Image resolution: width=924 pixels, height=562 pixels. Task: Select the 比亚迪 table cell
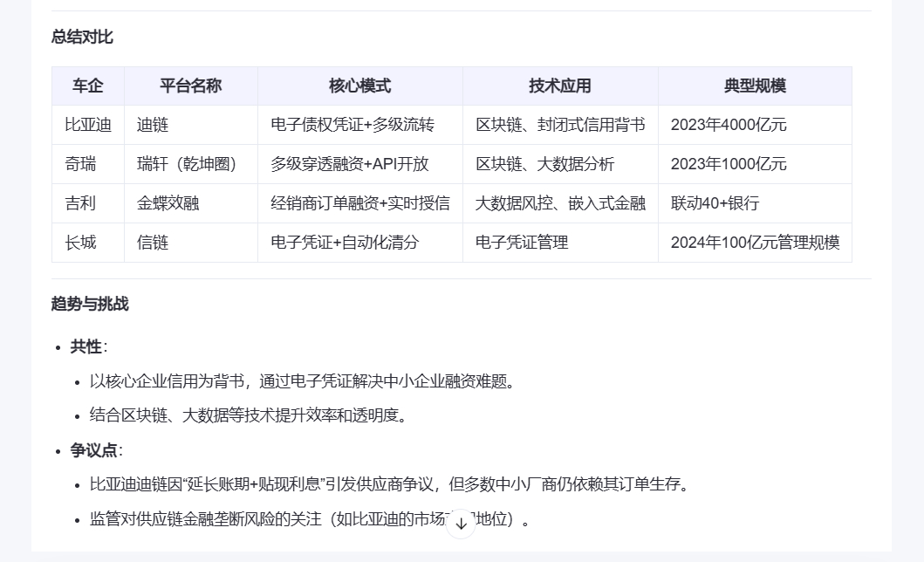point(88,125)
